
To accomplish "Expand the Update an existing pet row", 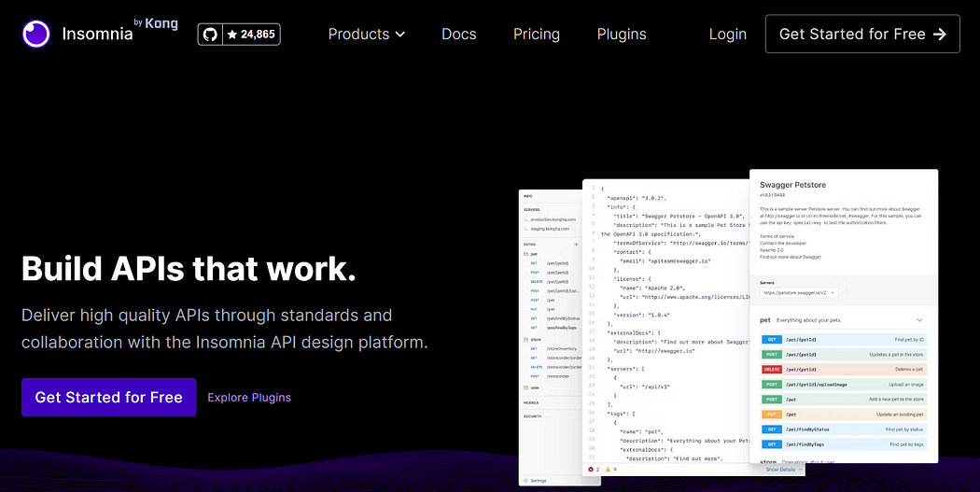I will pyautogui.click(x=844, y=415).
